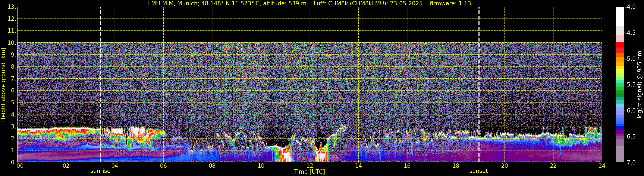Image resolution: width=644 pixels, height=176 pixels.
Task: Click the sunrise dashed white vertical line
Action: tap(101, 85)
